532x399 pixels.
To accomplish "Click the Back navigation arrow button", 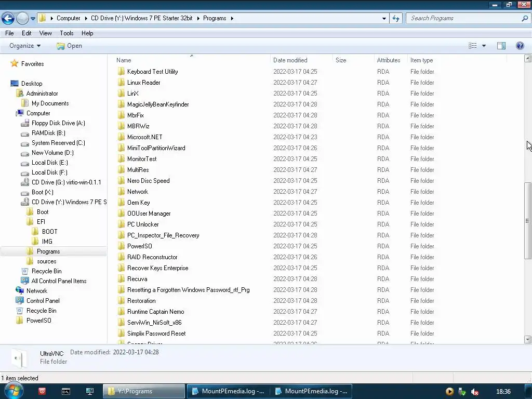I will [8, 18].
